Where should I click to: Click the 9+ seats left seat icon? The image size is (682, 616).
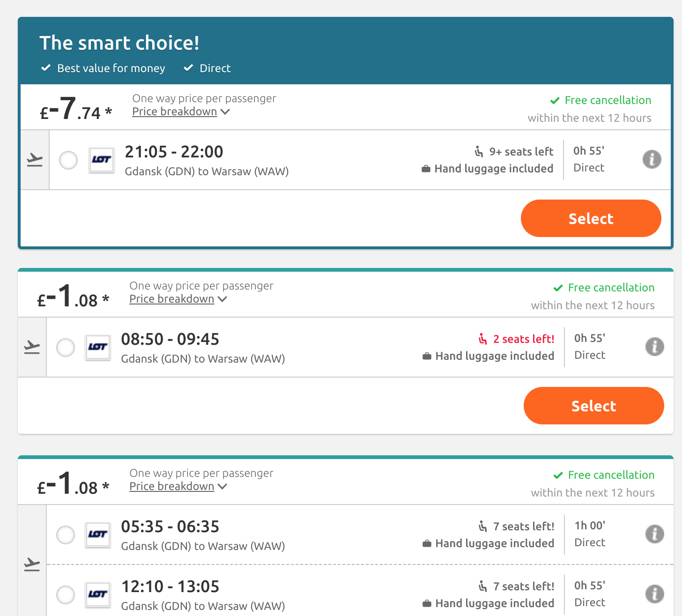pyautogui.click(x=479, y=151)
